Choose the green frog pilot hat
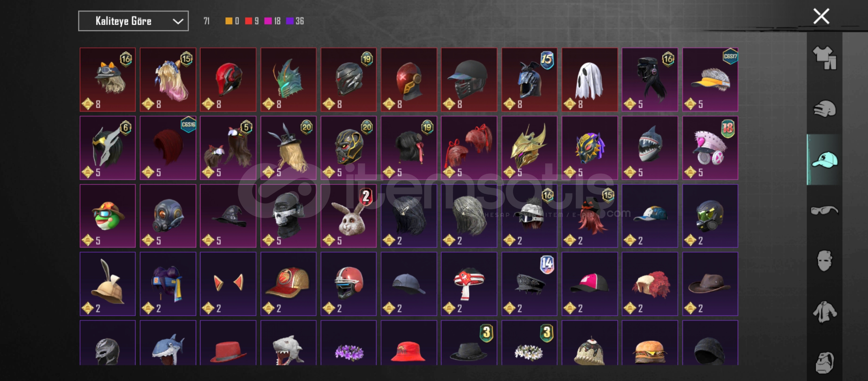The image size is (868, 381). tap(108, 216)
